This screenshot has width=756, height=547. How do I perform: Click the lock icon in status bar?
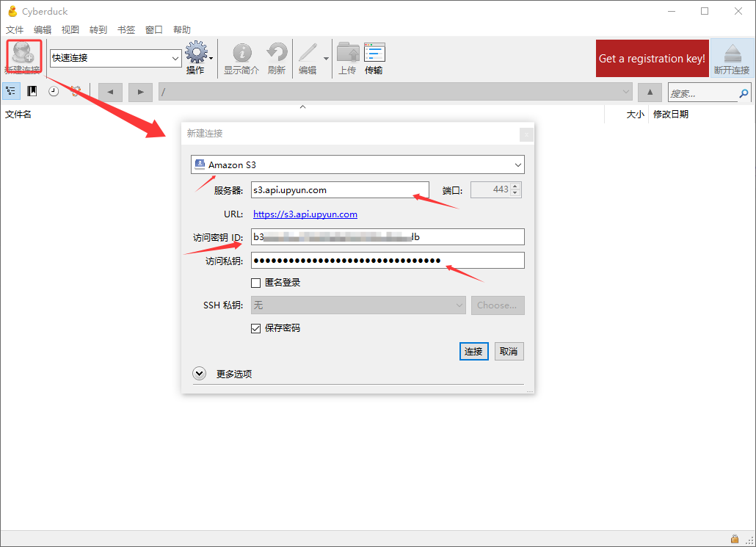(x=735, y=539)
